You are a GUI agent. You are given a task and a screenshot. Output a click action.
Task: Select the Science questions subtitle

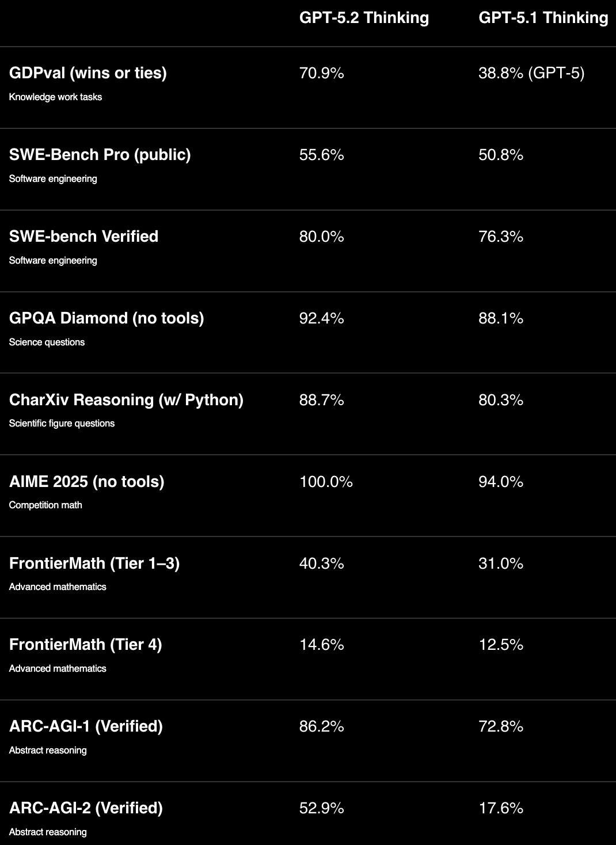click(x=47, y=342)
